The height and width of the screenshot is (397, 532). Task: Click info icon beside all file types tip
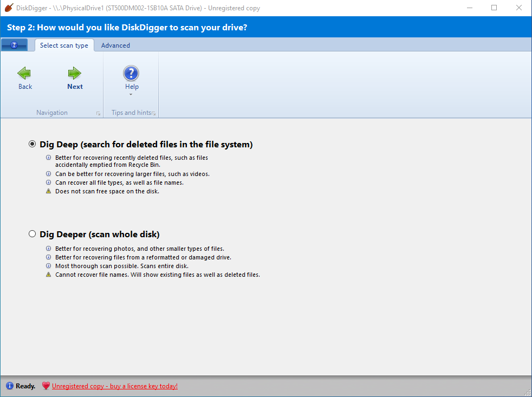coord(49,183)
